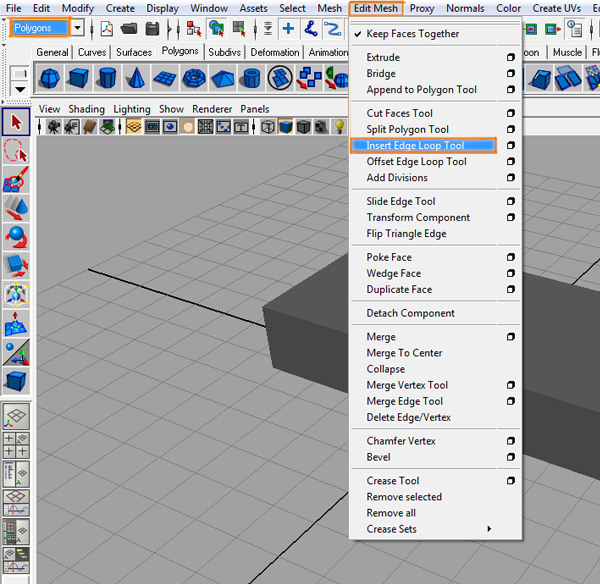
Task: Enable wireframe display in viewport toolbar
Action: 268,126
